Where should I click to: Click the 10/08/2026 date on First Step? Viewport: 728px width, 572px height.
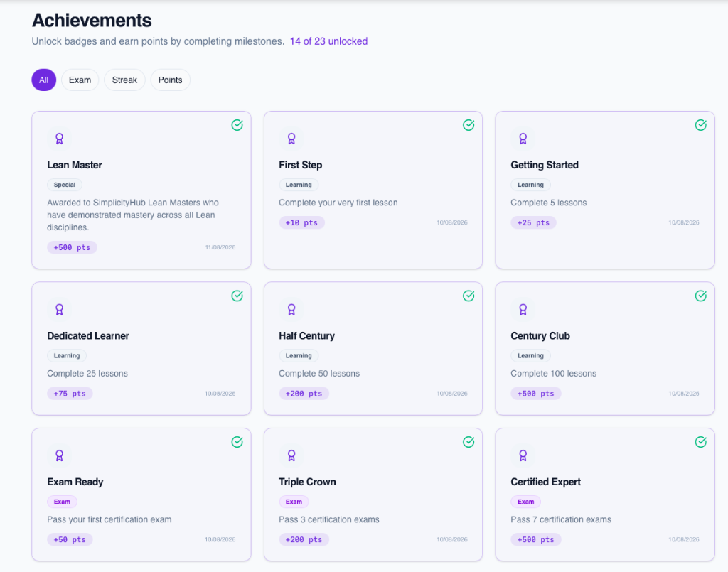point(451,222)
